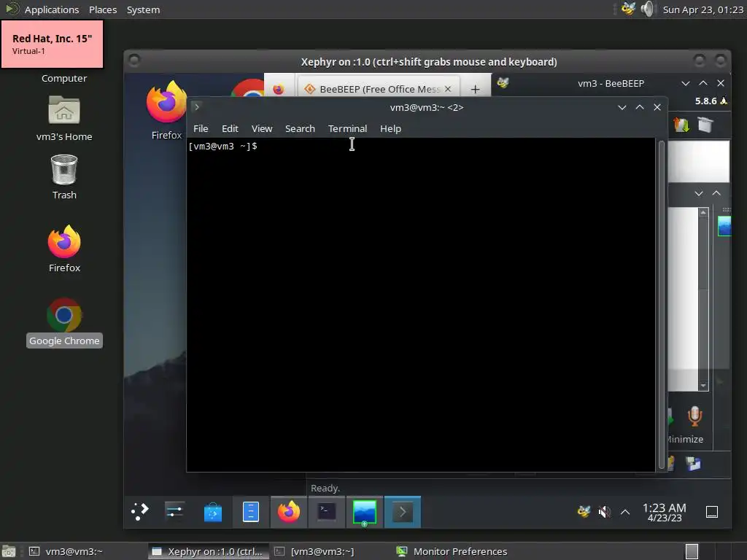This screenshot has width=747, height=560.
Task: Click the terminal vertical scrollbar
Action: click(x=661, y=305)
